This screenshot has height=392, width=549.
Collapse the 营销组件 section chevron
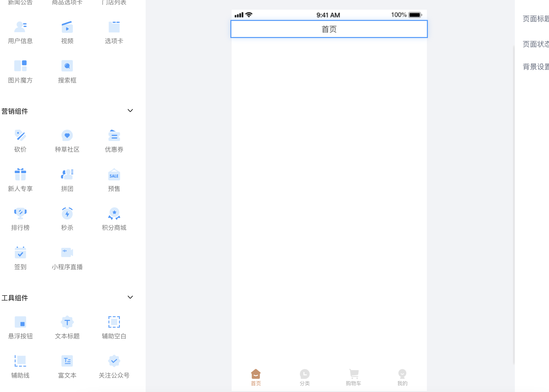click(x=130, y=111)
